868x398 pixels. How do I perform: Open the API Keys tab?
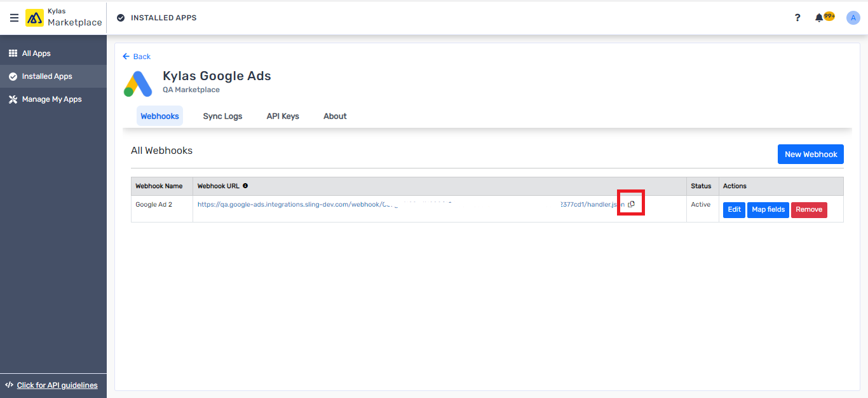[283, 116]
